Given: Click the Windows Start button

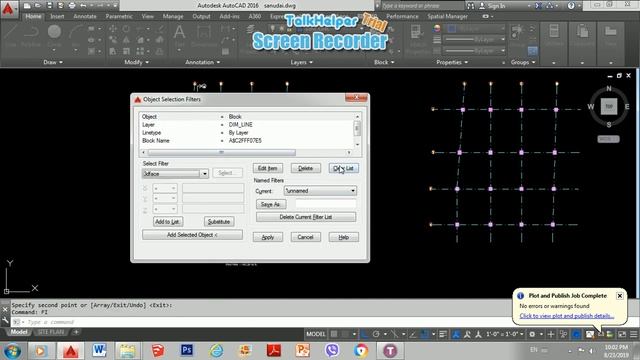Looking at the screenshot, I should coord(12,351).
